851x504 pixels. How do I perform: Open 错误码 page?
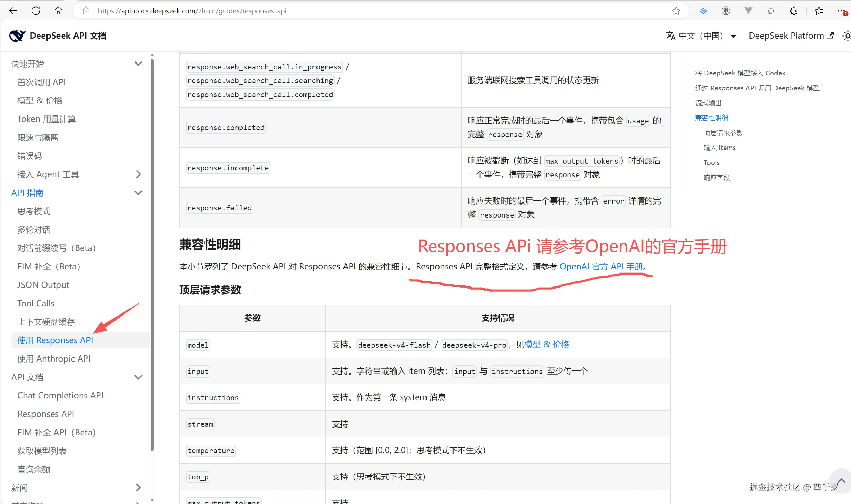[29, 156]
